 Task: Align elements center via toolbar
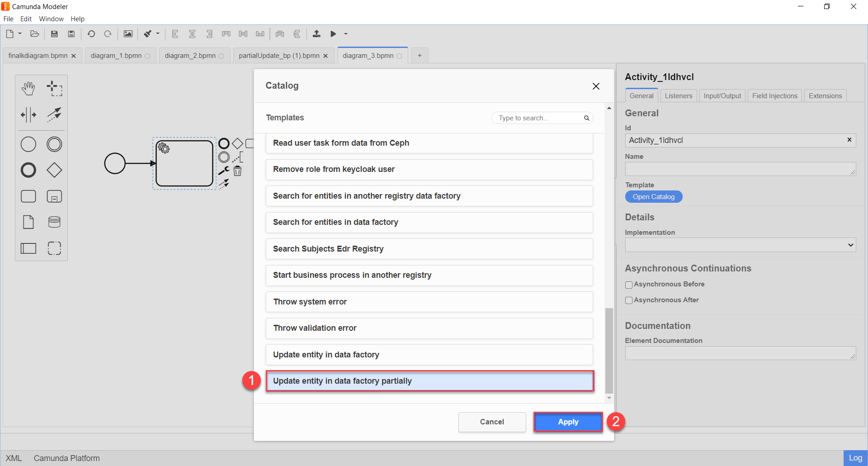point(192,34)
